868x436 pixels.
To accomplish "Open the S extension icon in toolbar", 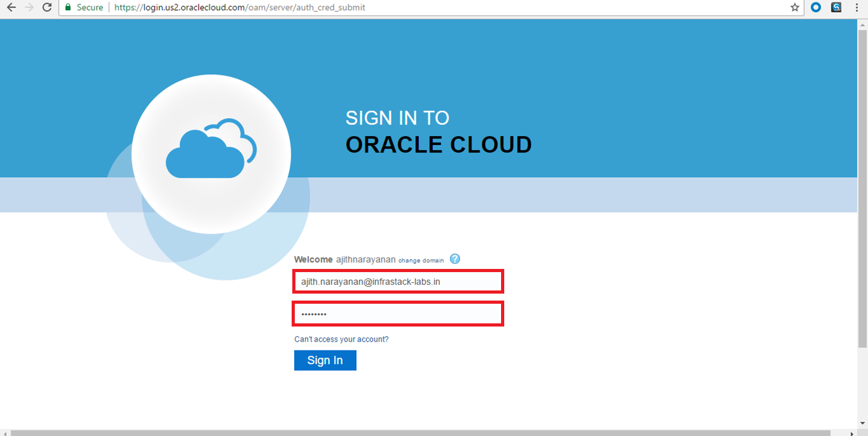I will click(836, 8).
